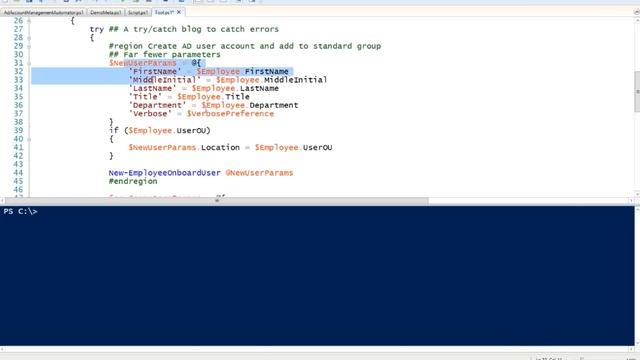The height and width of the screenshot is (360, 640).
Task: Click the 'try ## A try/catch blog' comment line
Action: click(184, 29)
